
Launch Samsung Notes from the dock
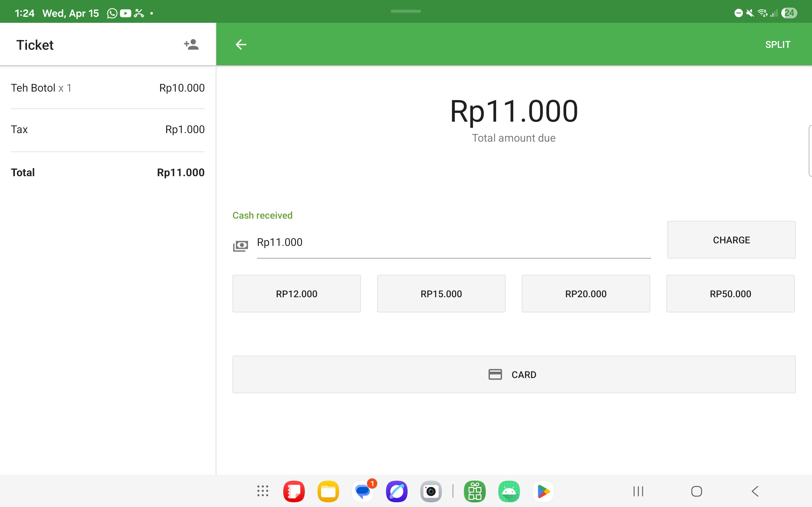coord(294,491)
